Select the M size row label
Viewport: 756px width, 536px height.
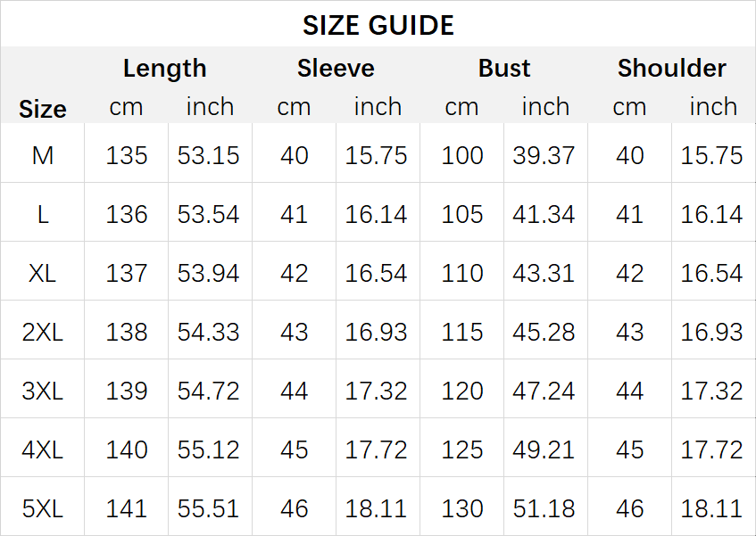pos(43,155)
